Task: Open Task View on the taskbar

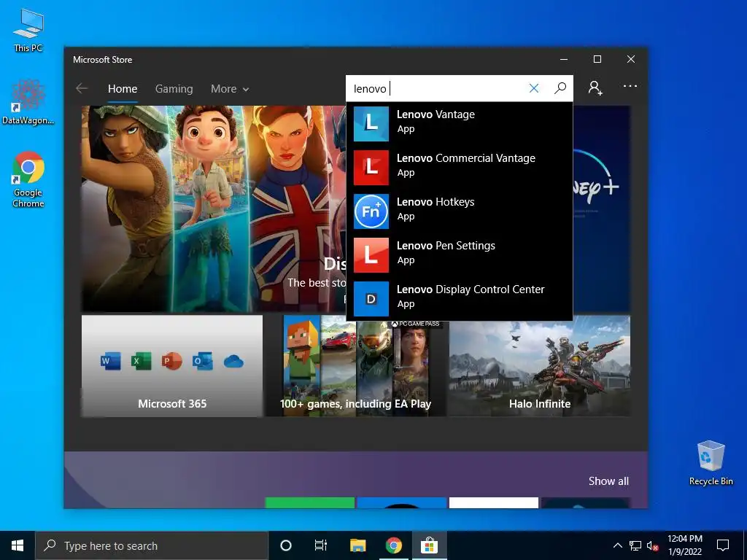Action: [x=321, y=545]
